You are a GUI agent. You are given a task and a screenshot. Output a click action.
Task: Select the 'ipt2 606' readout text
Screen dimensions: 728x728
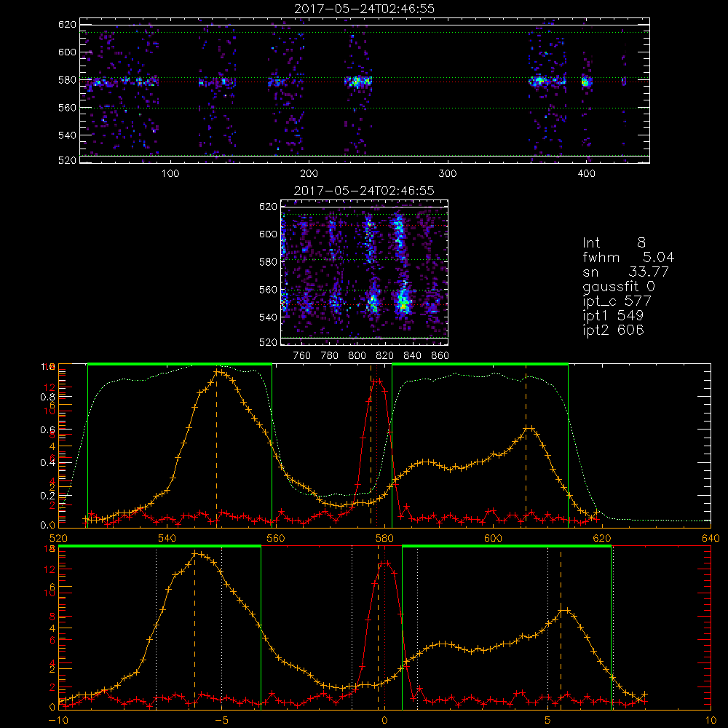(x=613, y=330)
